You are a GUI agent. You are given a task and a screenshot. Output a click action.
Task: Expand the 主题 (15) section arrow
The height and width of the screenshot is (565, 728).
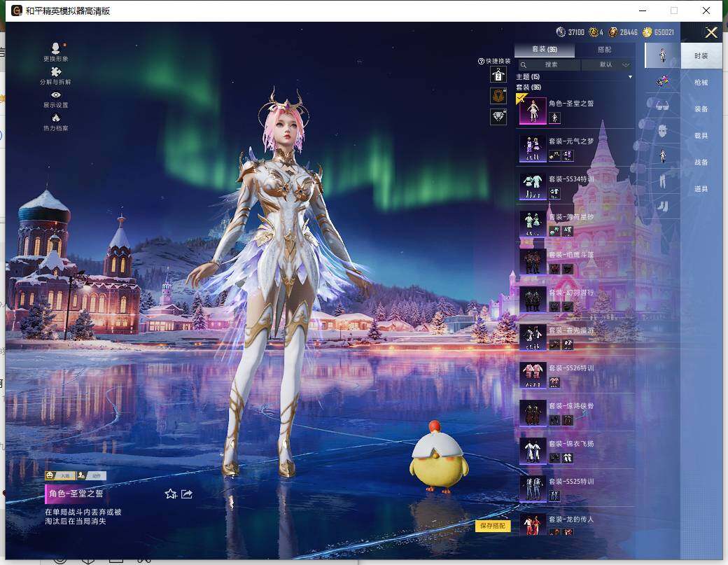630,77
